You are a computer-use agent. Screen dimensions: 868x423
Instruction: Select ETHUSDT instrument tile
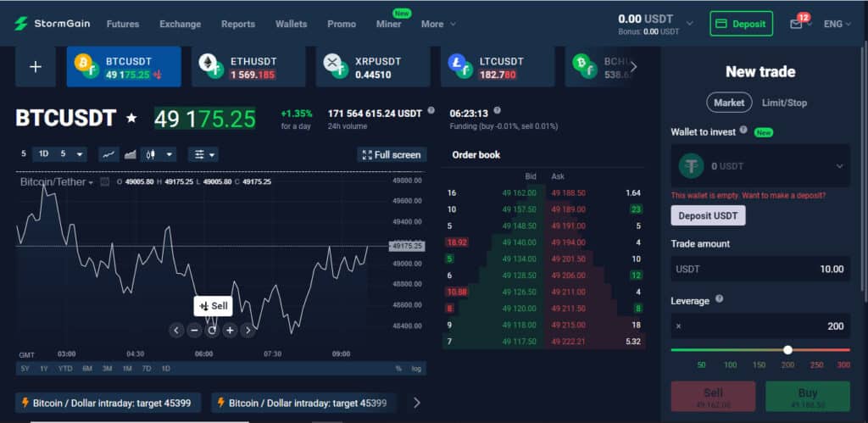(248, 67)
